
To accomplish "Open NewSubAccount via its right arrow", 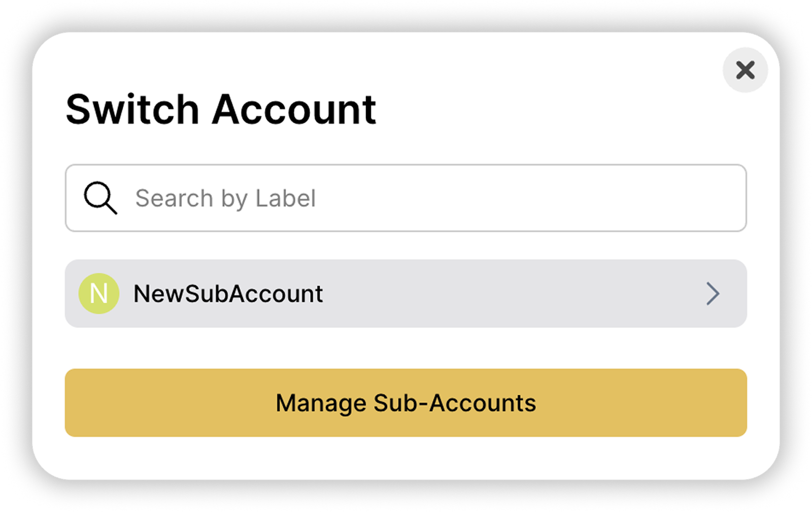I will click(713, 294).
